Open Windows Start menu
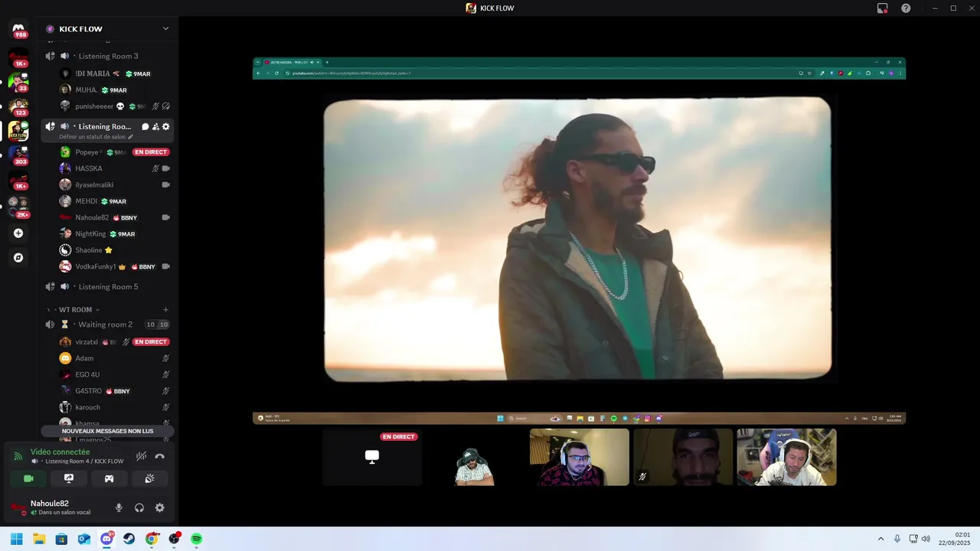980x551 pixels. click(x=16, y=539)
